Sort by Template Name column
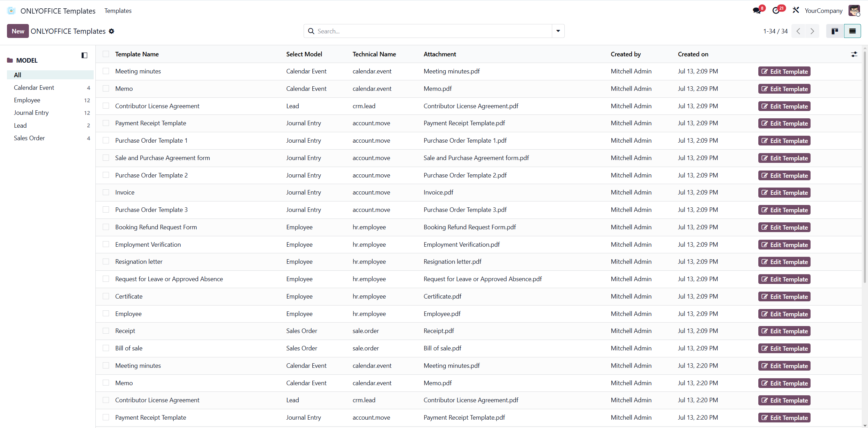The height and width of the screenshot is (428, 868). [137, 54]
